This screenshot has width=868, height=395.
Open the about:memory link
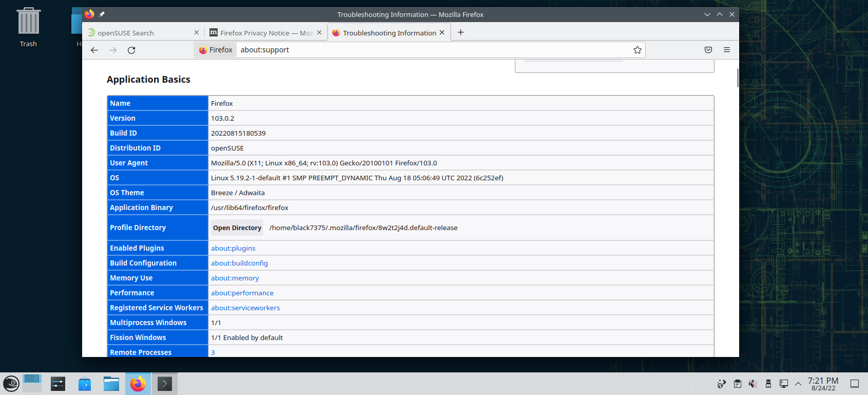pyautogui.click(x=235, y=278)
